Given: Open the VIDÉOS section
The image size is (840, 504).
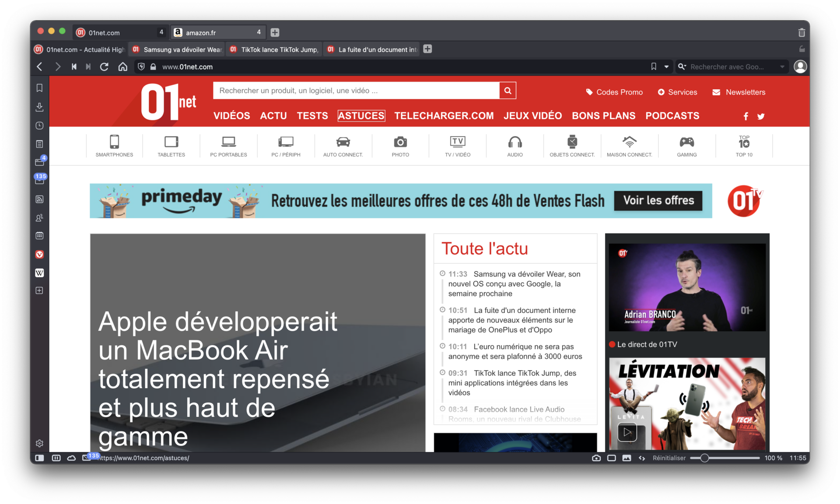Looking at the screenshot, I should pyautogui.click(x=232, y=115).
